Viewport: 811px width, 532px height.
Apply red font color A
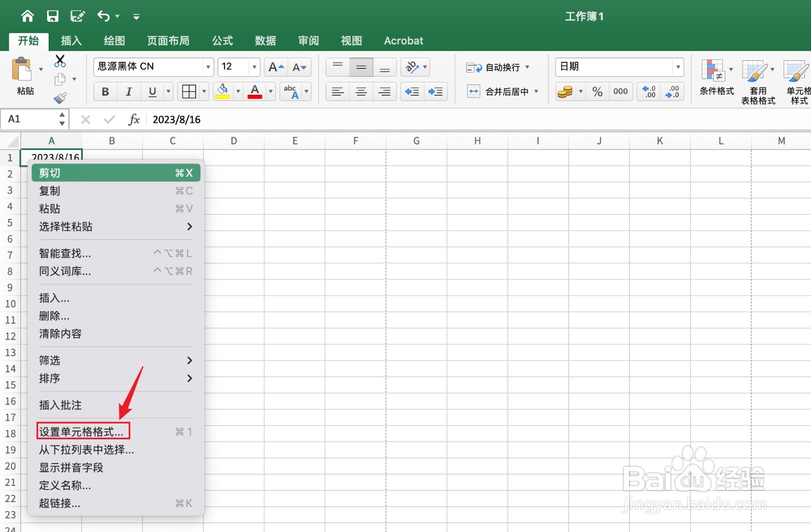(x=255, y=92)
